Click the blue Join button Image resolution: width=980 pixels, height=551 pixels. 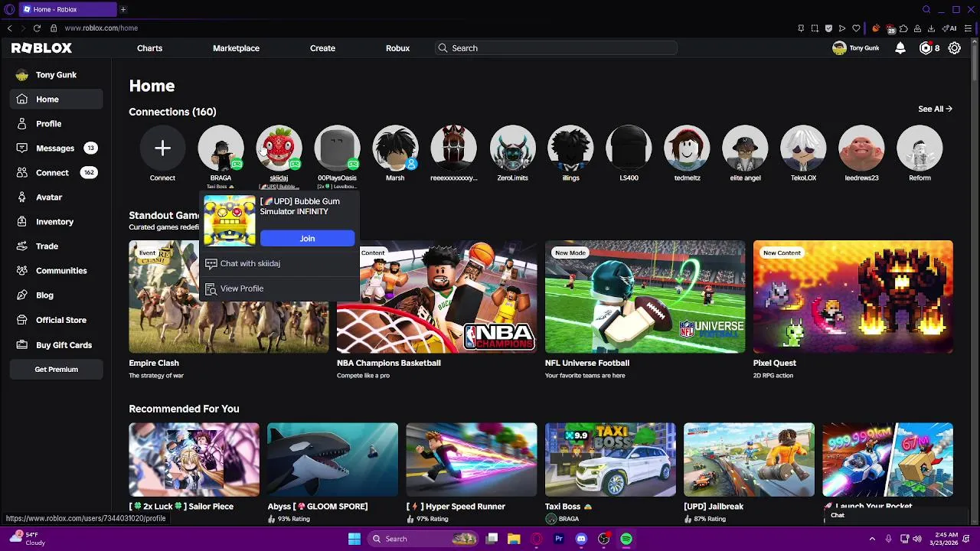pyautogui.click(x=307, y=239)
